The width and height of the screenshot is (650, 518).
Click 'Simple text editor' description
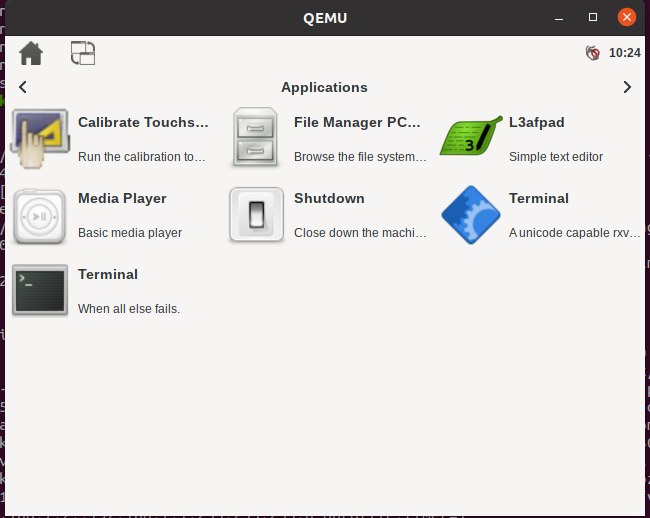click(556, 157)
